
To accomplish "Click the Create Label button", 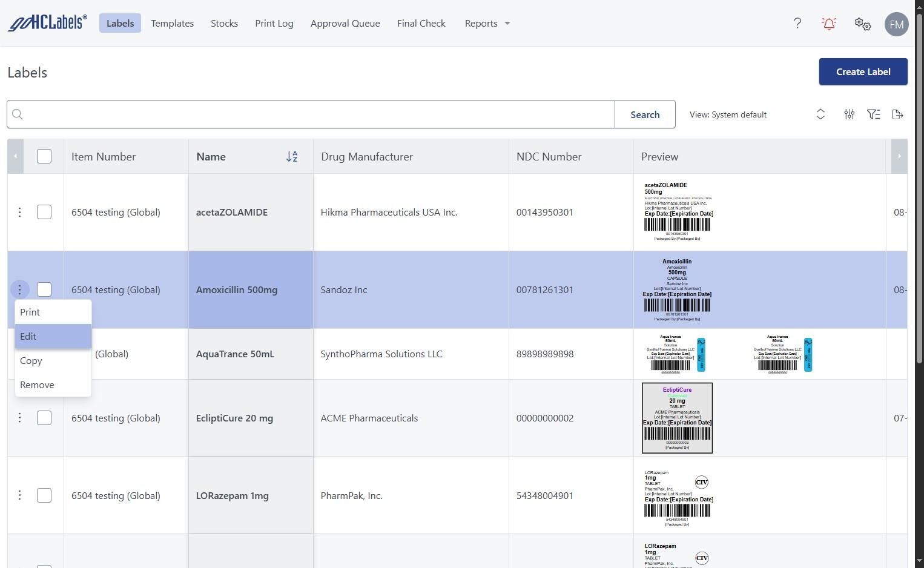I will 863,71.
